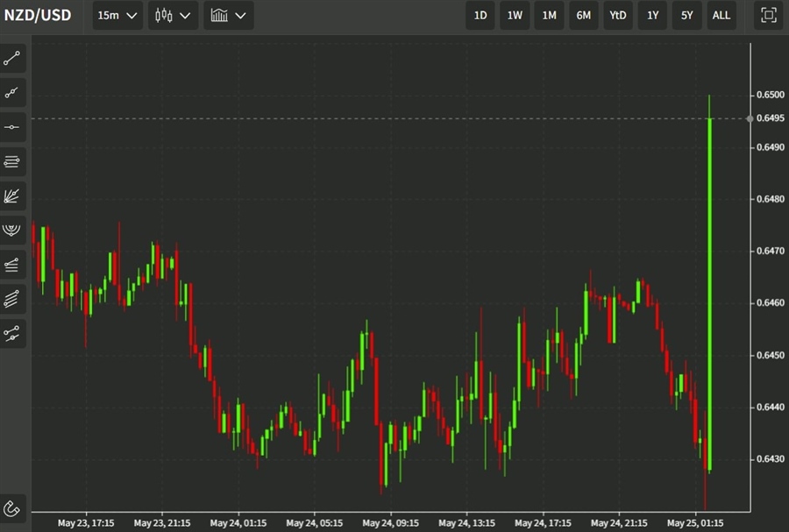Select the parallel channel tool

12,299
